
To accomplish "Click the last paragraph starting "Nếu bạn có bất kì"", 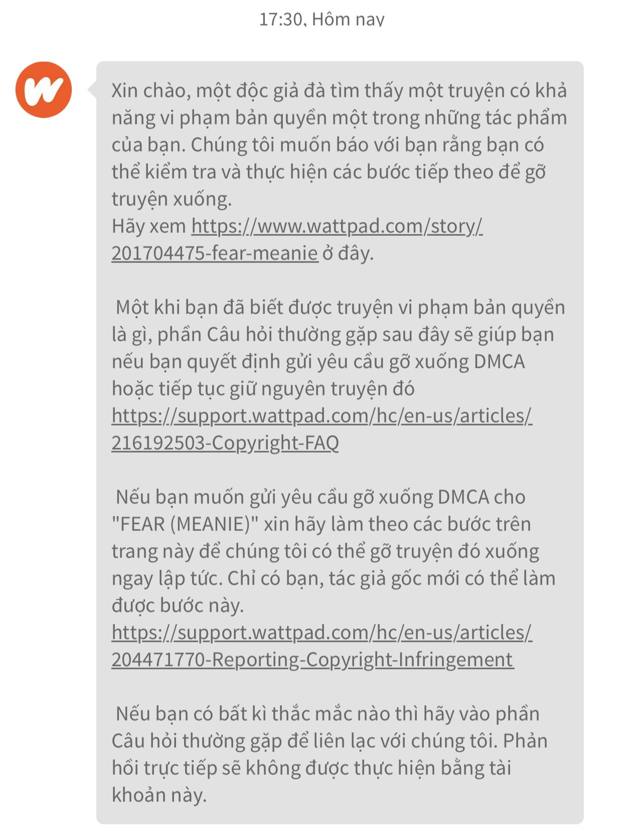I will (x=330, y=754).
